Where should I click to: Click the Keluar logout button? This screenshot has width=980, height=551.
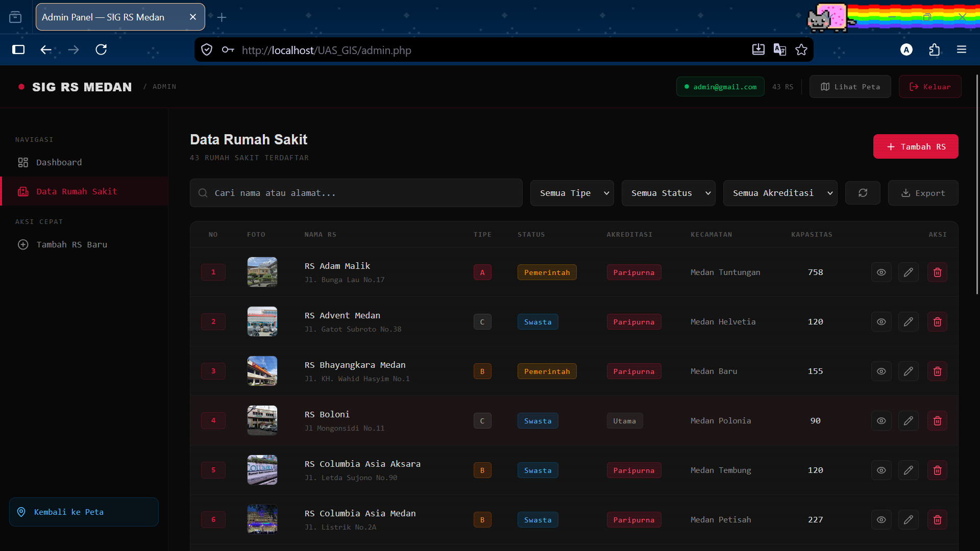point(930,87)
